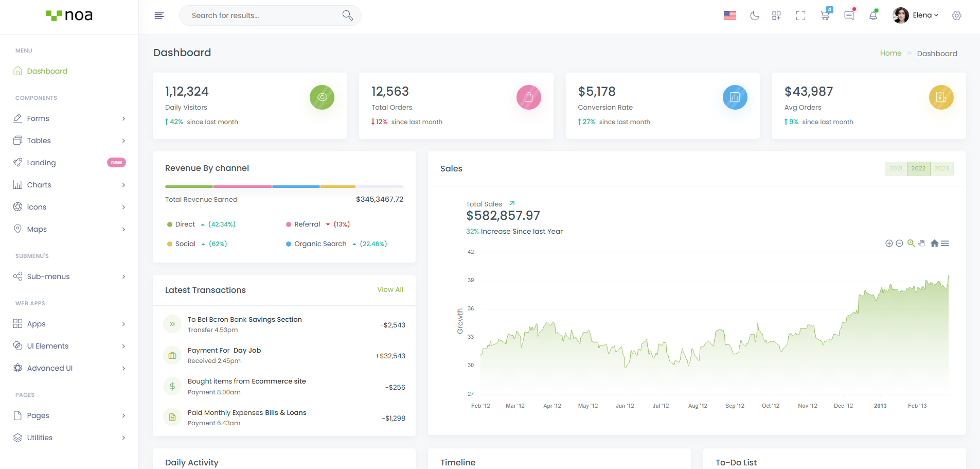
Task: Click the noa logo
Action: click(x=69, y=15)
